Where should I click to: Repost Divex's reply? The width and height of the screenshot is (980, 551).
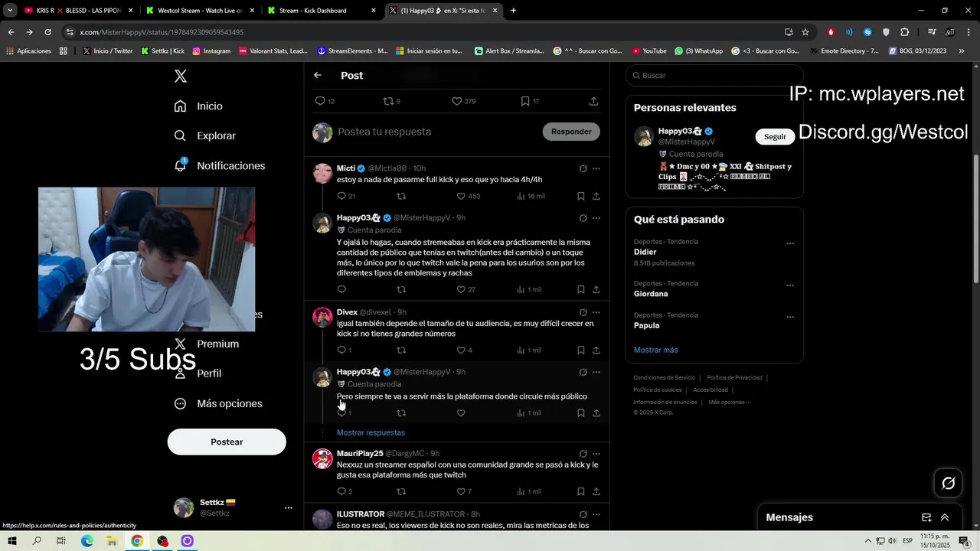(401, 350)
